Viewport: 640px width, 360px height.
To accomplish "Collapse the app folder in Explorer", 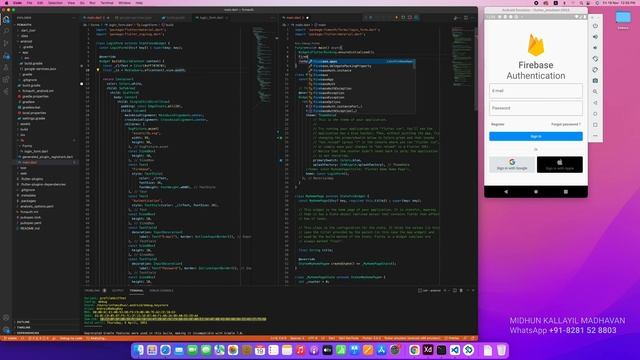I will [x=25, y=52].
